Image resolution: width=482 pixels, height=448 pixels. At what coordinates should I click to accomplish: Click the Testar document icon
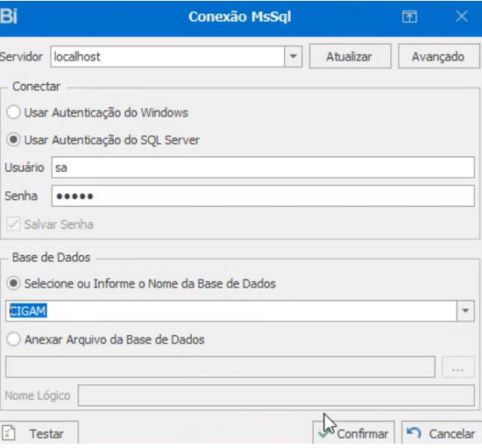click(8, 433)
